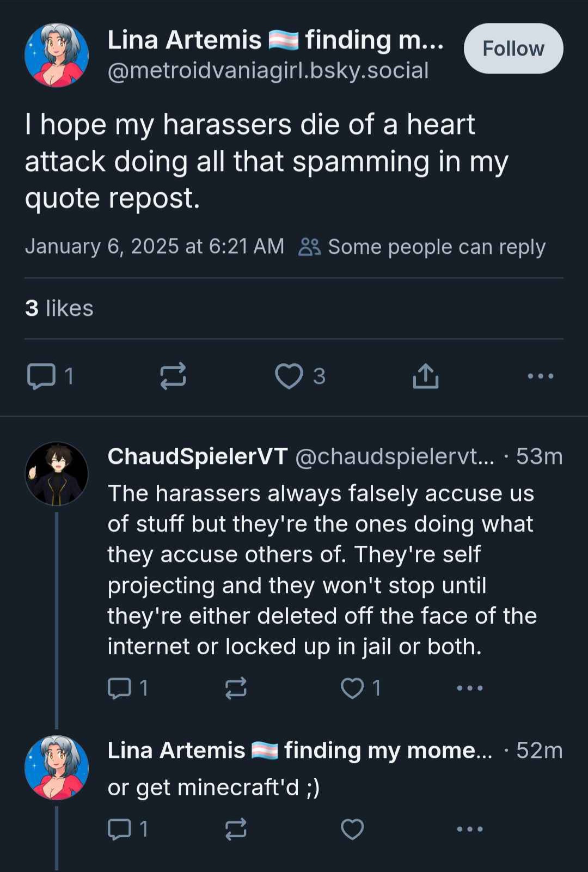Screen dimensions: 588x872
Task: Open the more options menu on the main post
Action: click(541, 376)
